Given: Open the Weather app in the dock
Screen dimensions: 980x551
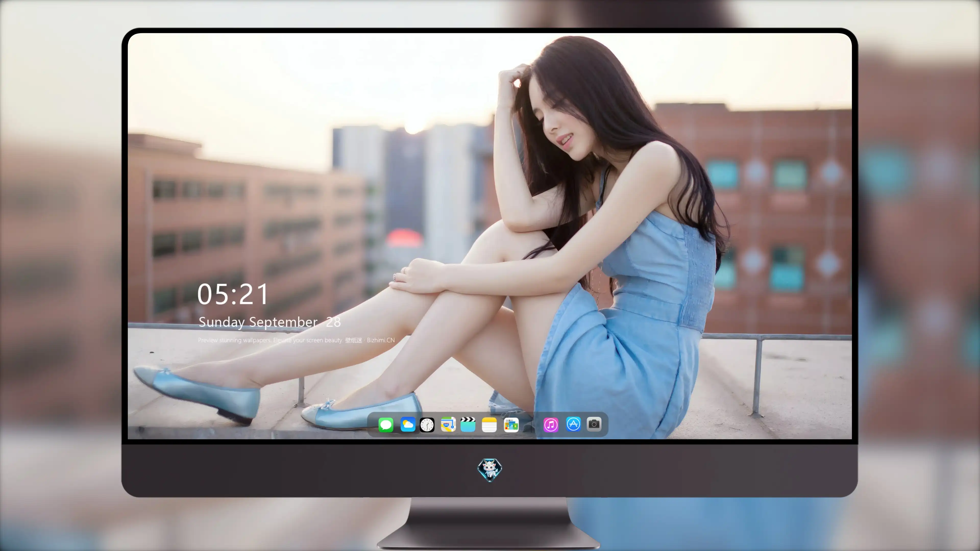Looking at the screenshot, I should [x=408, y=424].
